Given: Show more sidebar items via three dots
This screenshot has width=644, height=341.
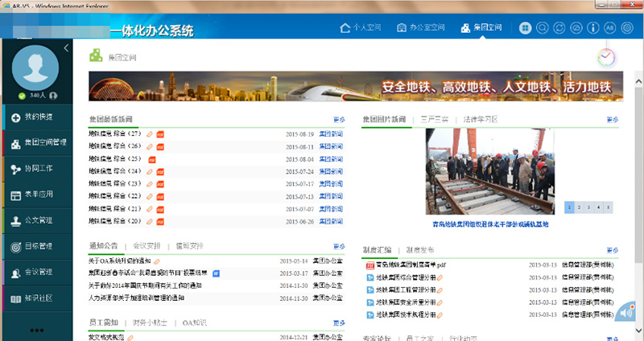Looking at the screenshot, I should [x=36, y=331].
